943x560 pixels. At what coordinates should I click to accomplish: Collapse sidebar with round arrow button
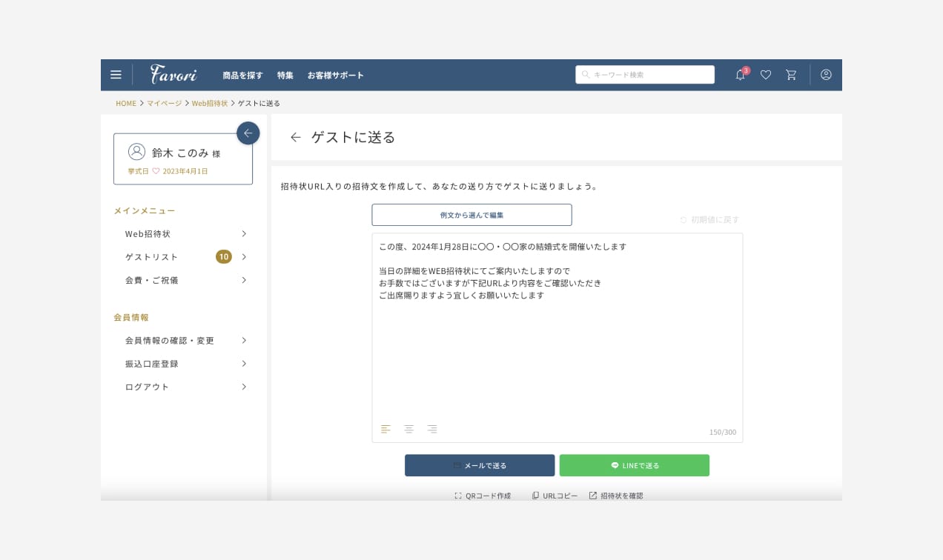coord(248,133)
